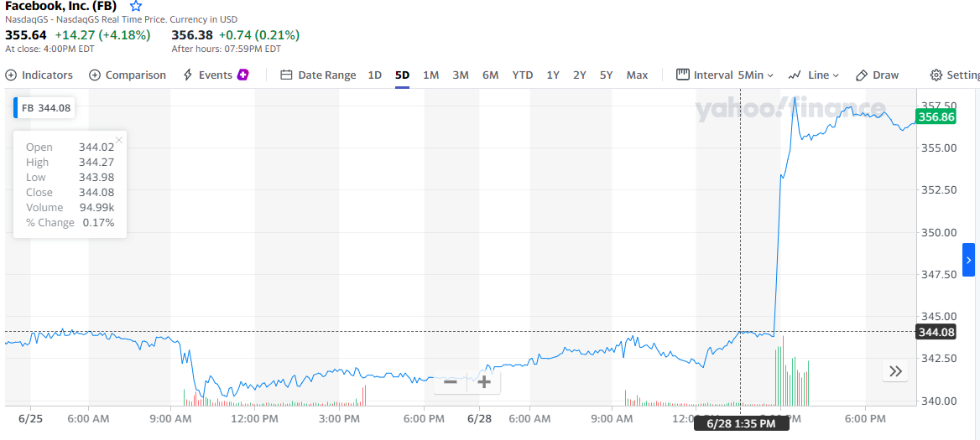Select the 1M range
Image resolution: width=980 pixels, height=440 pixels.
[x=430, y=75]
